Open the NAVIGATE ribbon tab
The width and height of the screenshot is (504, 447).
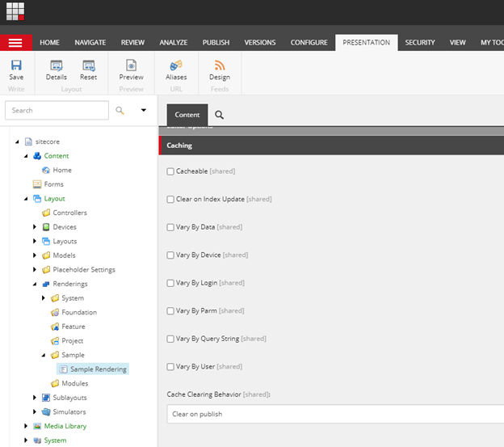tap(90, 43)
